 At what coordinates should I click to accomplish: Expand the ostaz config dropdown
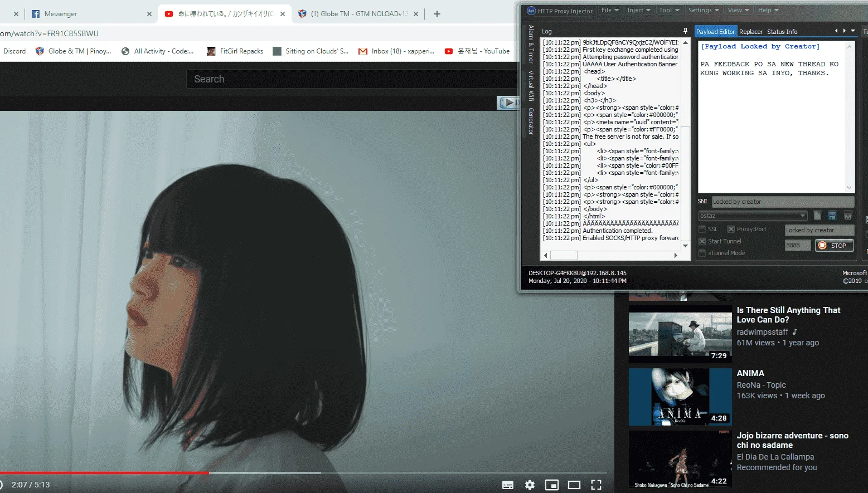(803, 216)
